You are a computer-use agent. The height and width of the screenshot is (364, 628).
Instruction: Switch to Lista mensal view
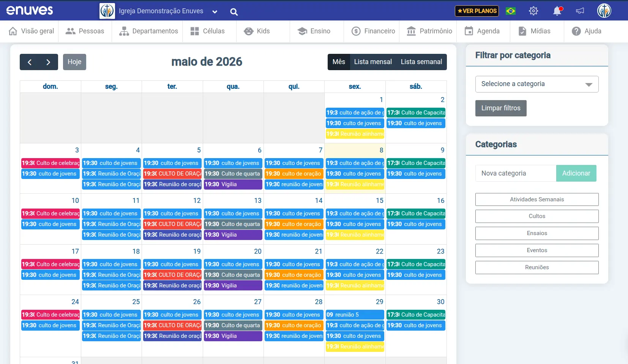(373, 62)
